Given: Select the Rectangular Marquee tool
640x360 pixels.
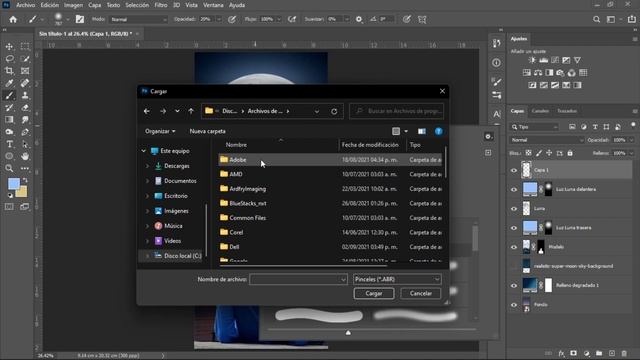Looking at the screenshot, I should (x=25, y=47).
